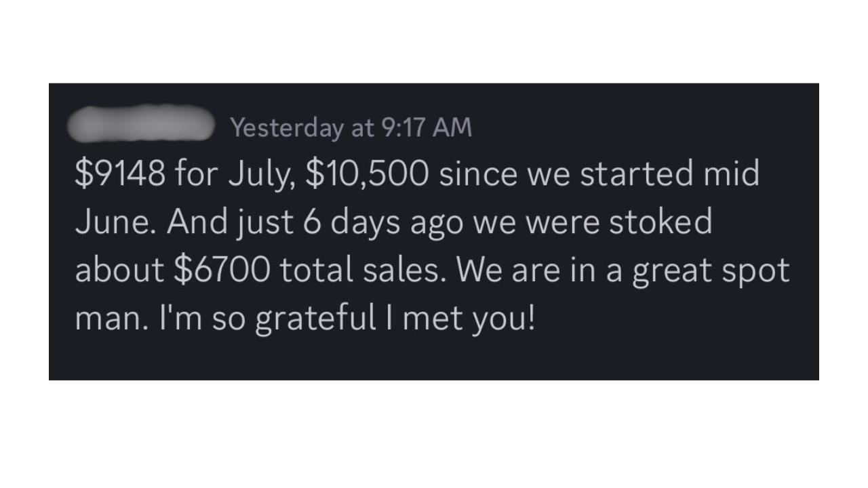Click the "$9148" amount in the message
The width and height of the screenshot is (868, 488).
pyautogui.click(x=120, y=174)
